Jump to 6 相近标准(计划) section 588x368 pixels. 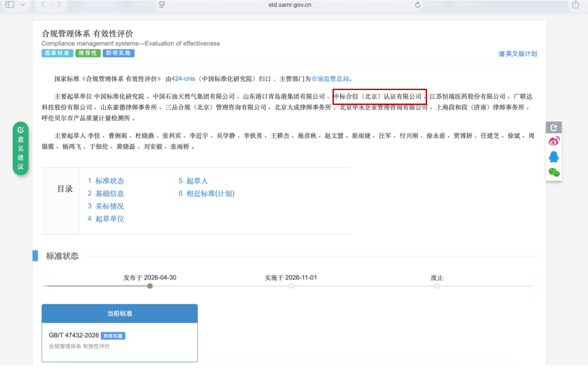click(206, 194)
